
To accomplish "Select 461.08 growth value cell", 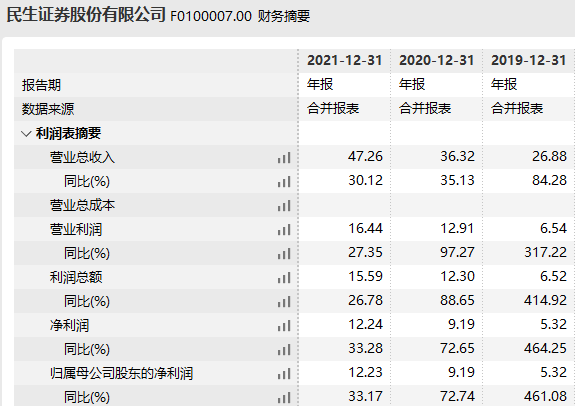I will 545,396.
